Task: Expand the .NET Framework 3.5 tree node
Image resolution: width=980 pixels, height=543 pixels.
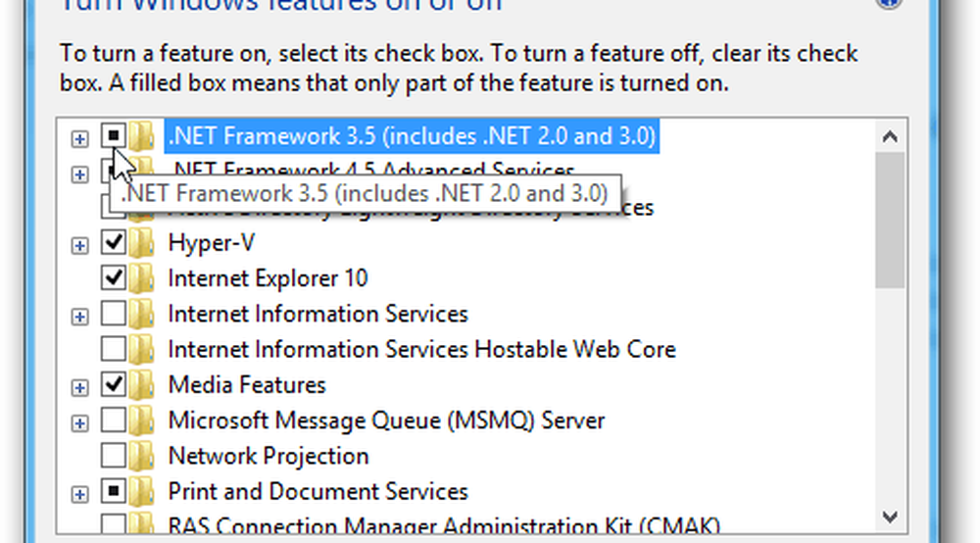Action: (79, 138)
